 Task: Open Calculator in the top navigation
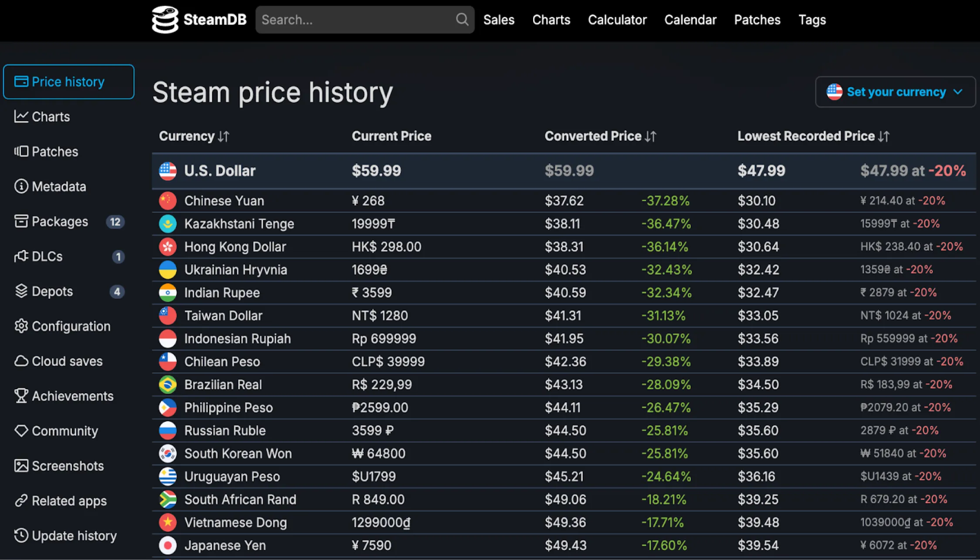tap(617, 20)
